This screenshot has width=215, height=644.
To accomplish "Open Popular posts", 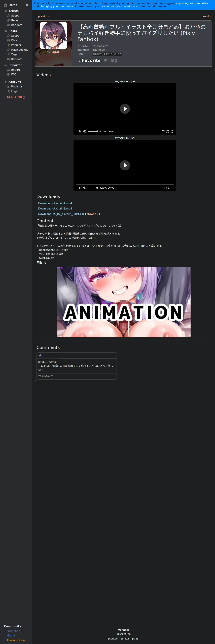I will 14,45.
